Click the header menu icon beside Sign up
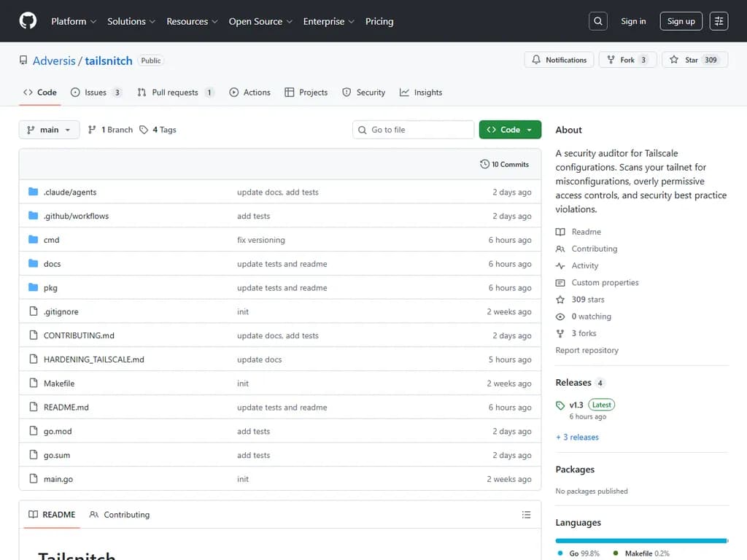This screenshot has height=560, width=747. (719, 21)
